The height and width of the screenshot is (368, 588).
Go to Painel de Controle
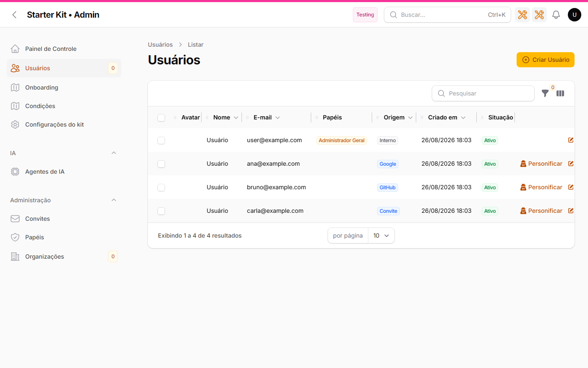tap(64, 49)
